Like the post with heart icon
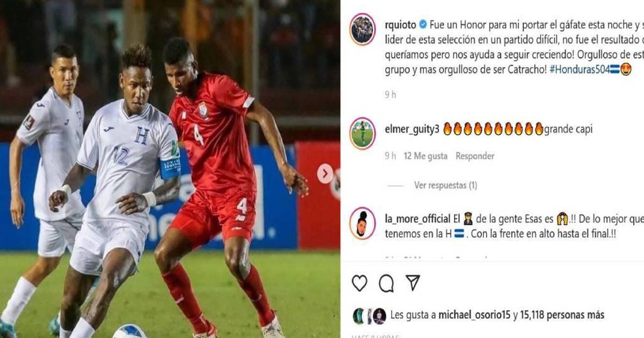The height and width of the screenshot is (338, 644). [359, 283]
